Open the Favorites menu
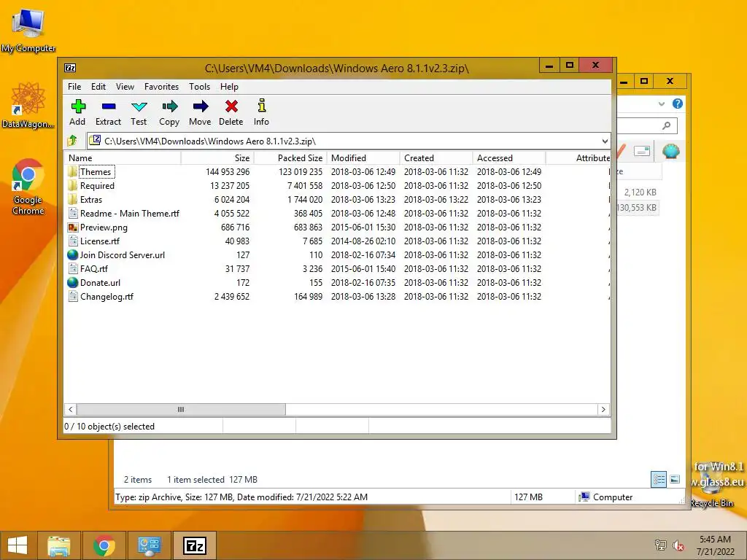Viewport: 747px width, 560px height. pyautogui.click(x=161, y=87)
